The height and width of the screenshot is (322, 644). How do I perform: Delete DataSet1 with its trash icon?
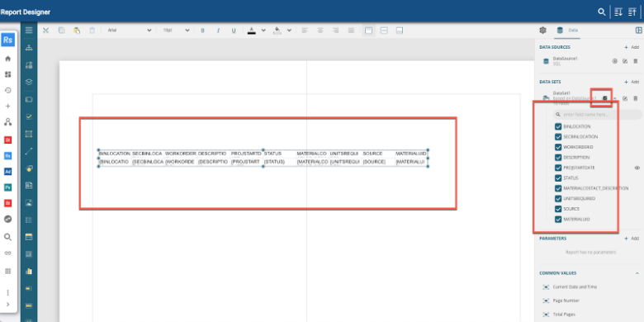pyautogui.click(x=636, y=98)
